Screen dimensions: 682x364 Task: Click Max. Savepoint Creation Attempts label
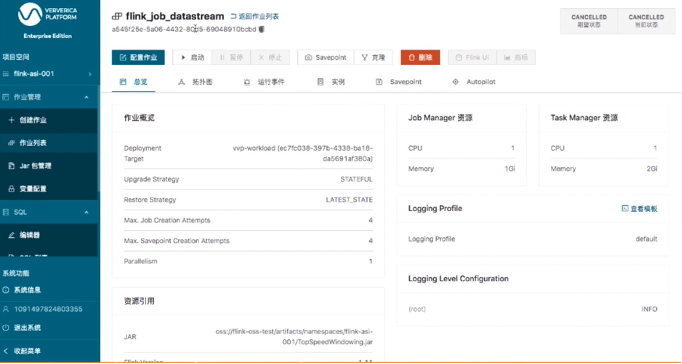tap(177, 241)
